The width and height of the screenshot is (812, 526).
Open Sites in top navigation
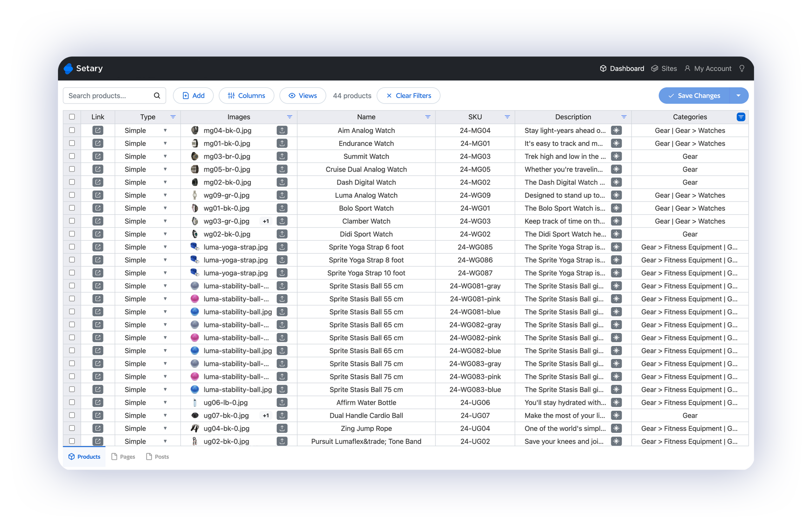point(664,68)
